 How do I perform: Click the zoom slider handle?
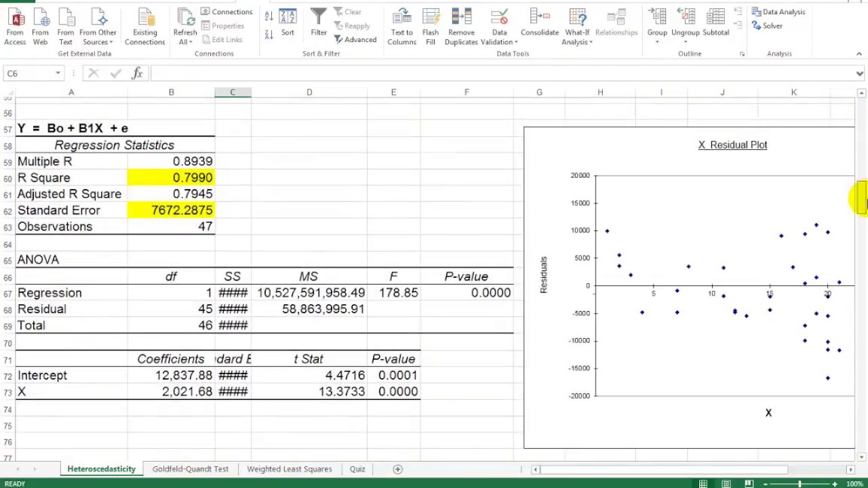pos(800,484)
